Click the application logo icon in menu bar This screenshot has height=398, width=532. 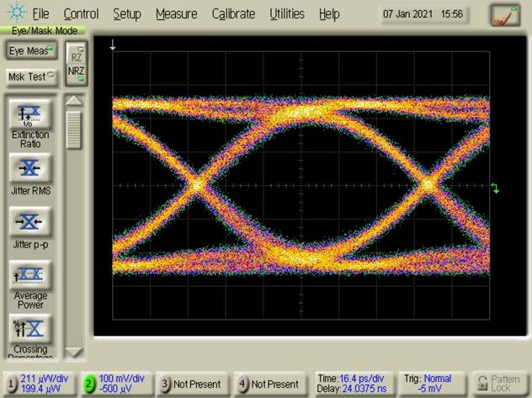(x=13, y=14)
